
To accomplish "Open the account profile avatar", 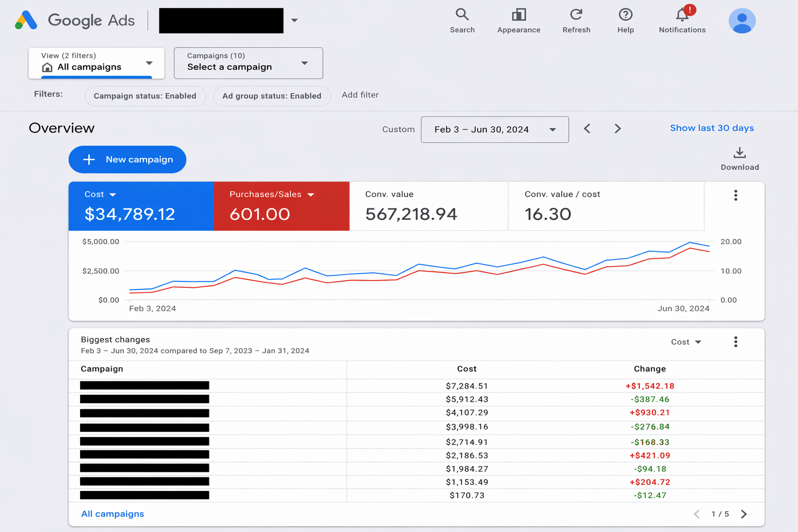I will pos(742,21).
